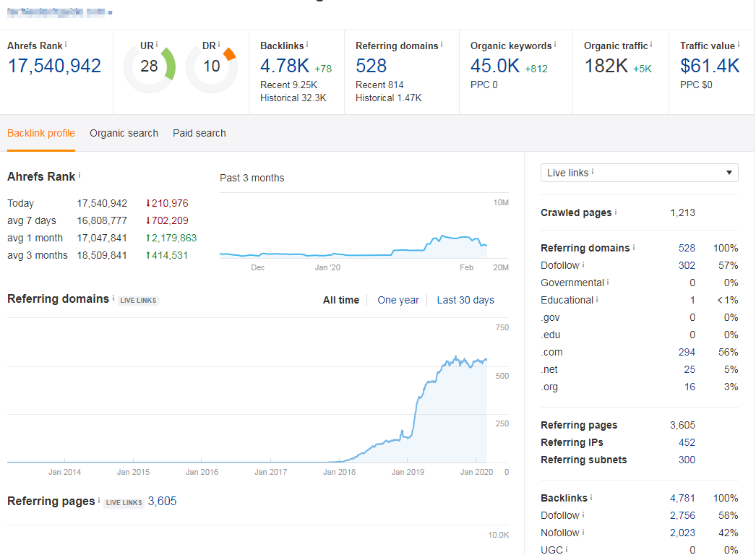Expand the blurred domain dropdown arrow
The image size is (756, 555).
111,12
